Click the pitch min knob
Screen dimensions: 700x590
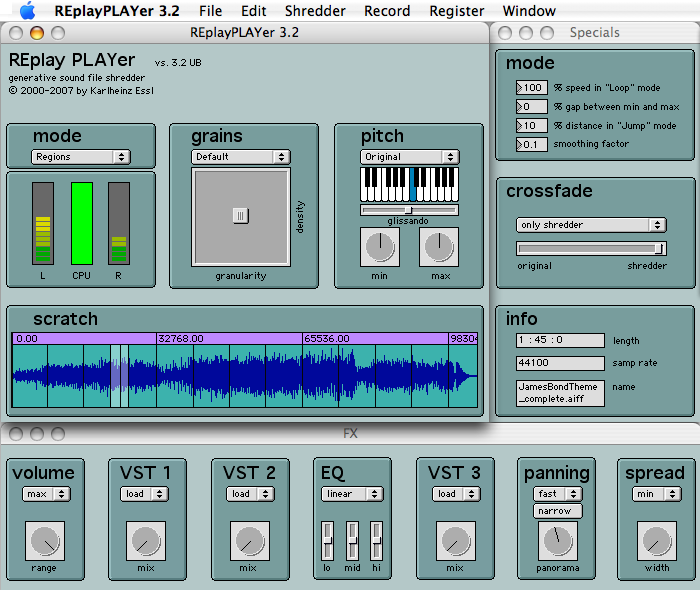click(380, 247)
